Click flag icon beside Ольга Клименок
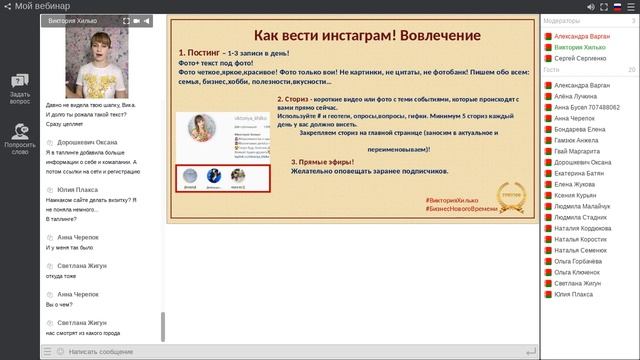Image resolution: width=640 pixels, height=360 pixels. [548, 273]
